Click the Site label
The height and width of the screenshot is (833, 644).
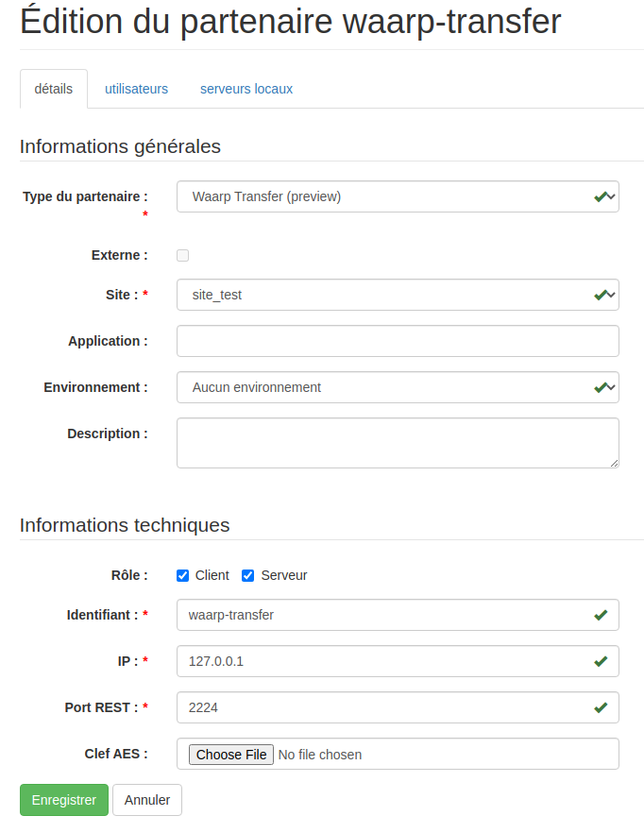pos(122,295)
